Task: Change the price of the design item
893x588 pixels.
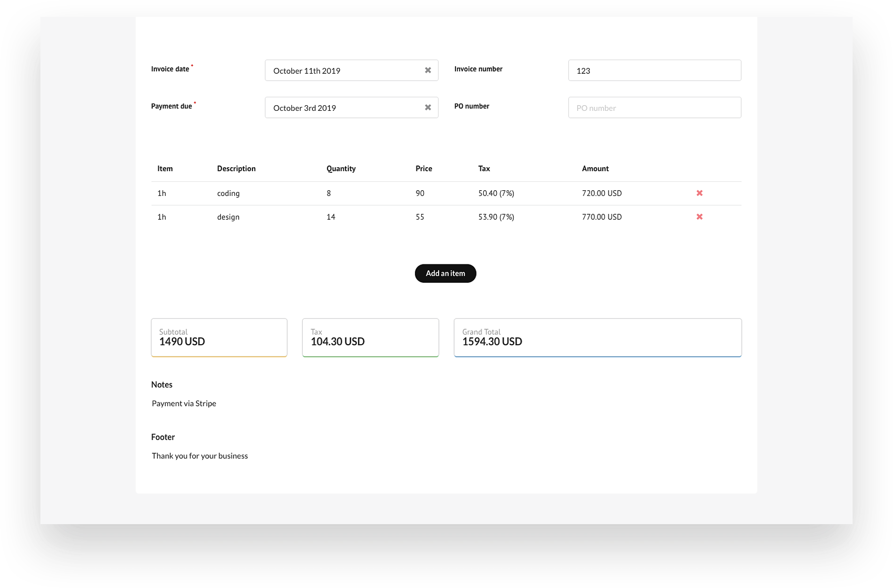Action: point(420,217)
